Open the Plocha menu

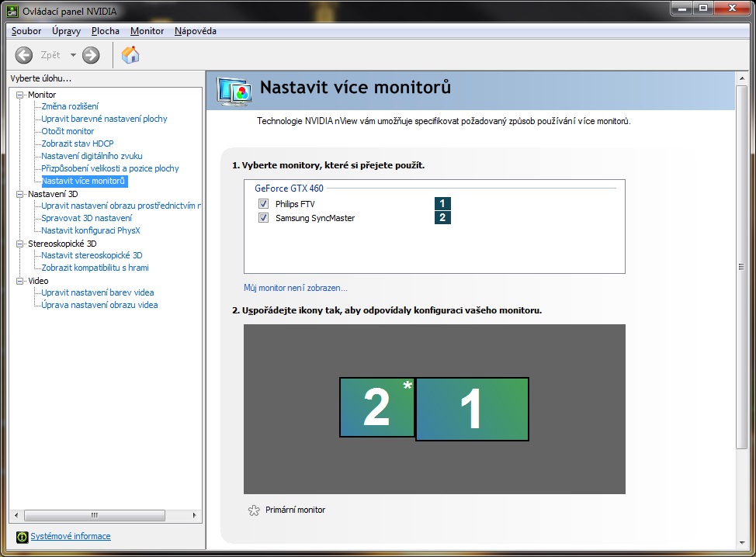pos(106,31)
